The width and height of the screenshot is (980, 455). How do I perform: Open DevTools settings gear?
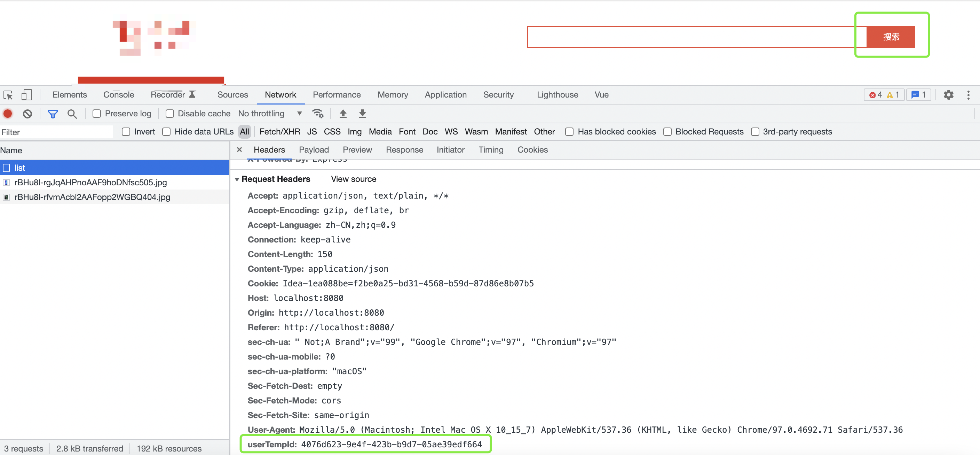[948, 95]
